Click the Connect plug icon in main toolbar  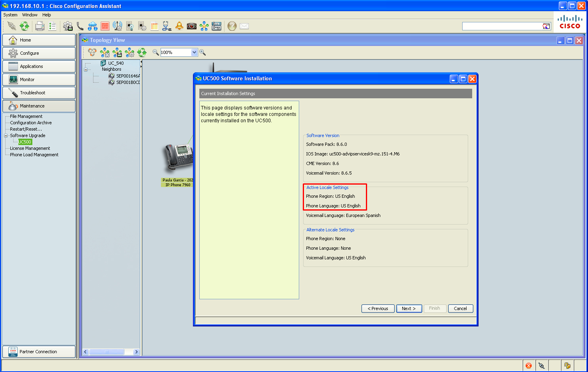[x=12, y=26]
